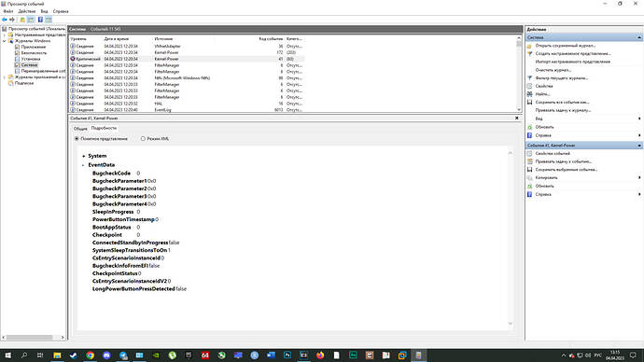Expand the System node in details
Viewport: 644px width, 362px height.
[83, 156]
